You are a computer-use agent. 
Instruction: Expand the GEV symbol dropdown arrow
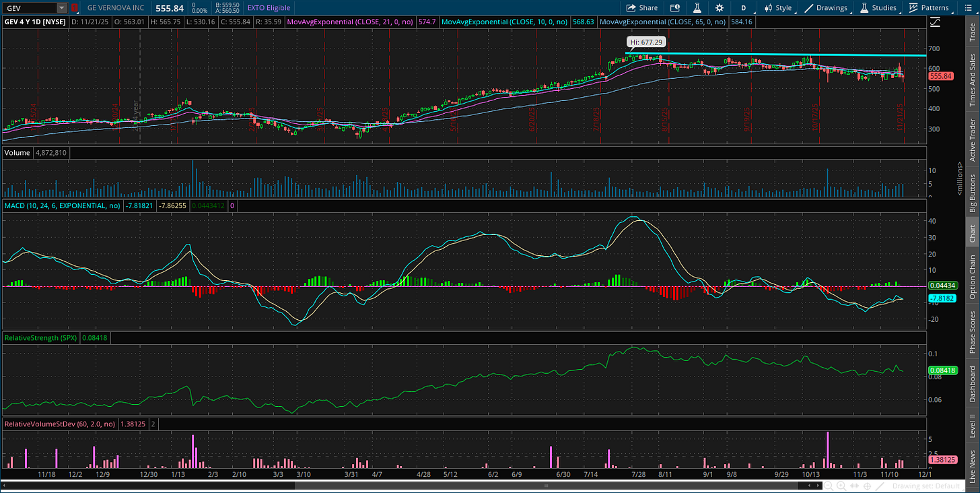click(62, 8)
